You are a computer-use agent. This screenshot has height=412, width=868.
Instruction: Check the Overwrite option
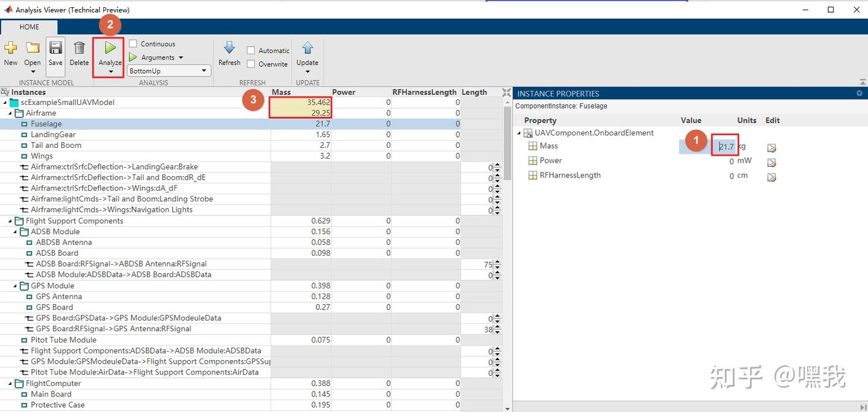[251, 64]
